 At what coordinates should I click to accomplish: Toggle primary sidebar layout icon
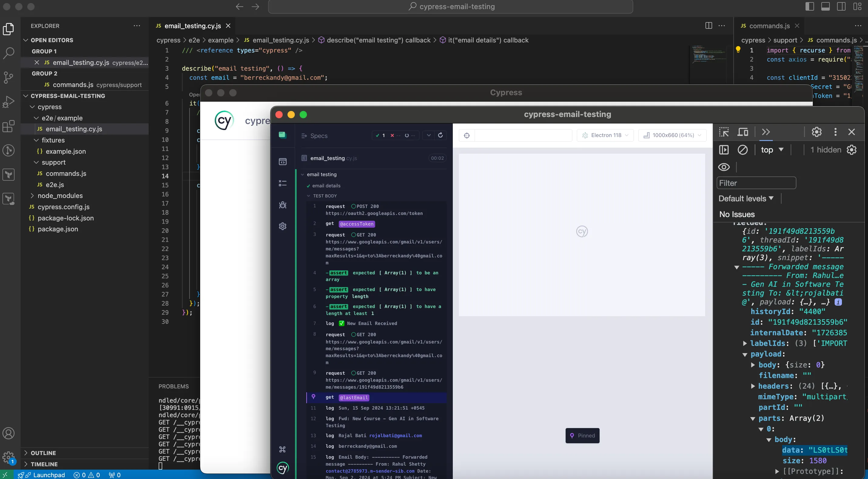click(x=810, y=7)
